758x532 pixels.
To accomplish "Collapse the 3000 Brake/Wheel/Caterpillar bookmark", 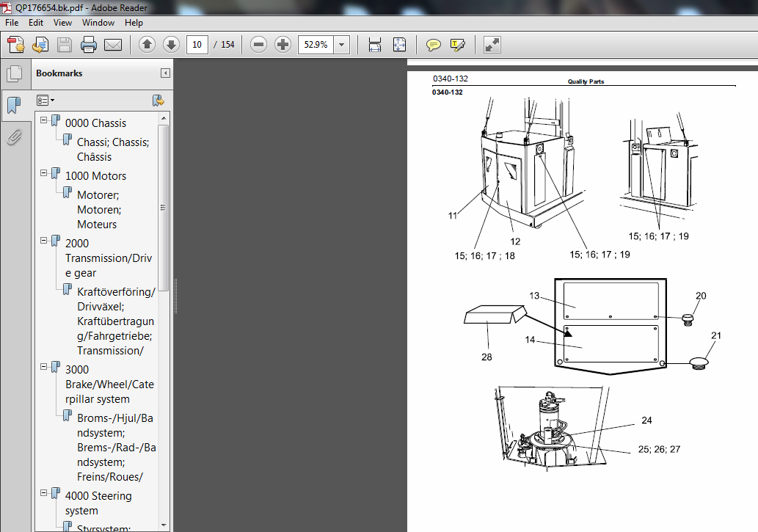I will pos(43,367).
